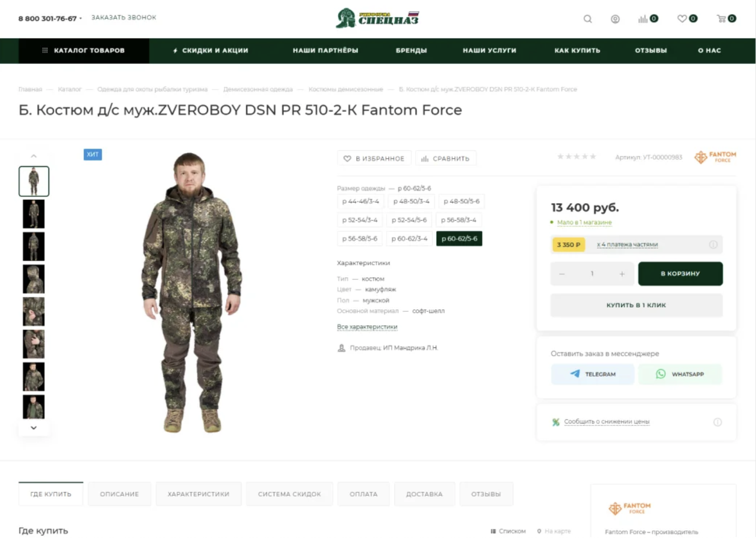
Task: Add the suit to cart with В КОРЗИНУ
Action: pyautogui.click(x=680, y=273)
